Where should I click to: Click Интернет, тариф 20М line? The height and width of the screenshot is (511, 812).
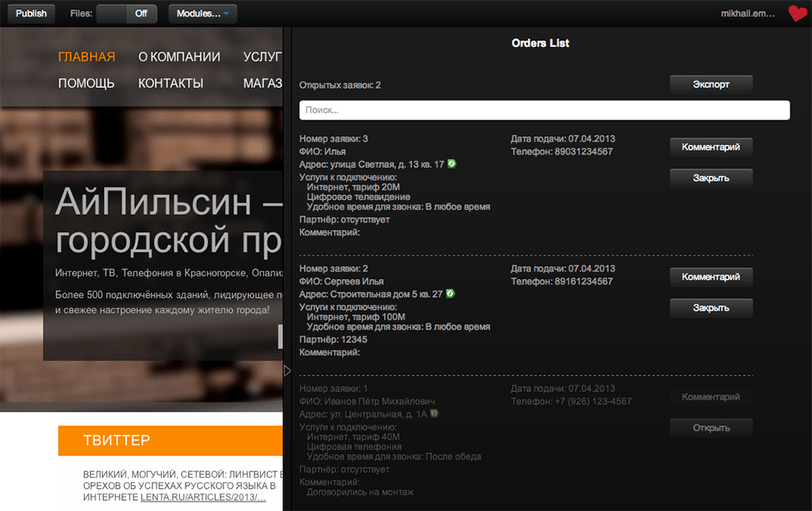[353, 187]
